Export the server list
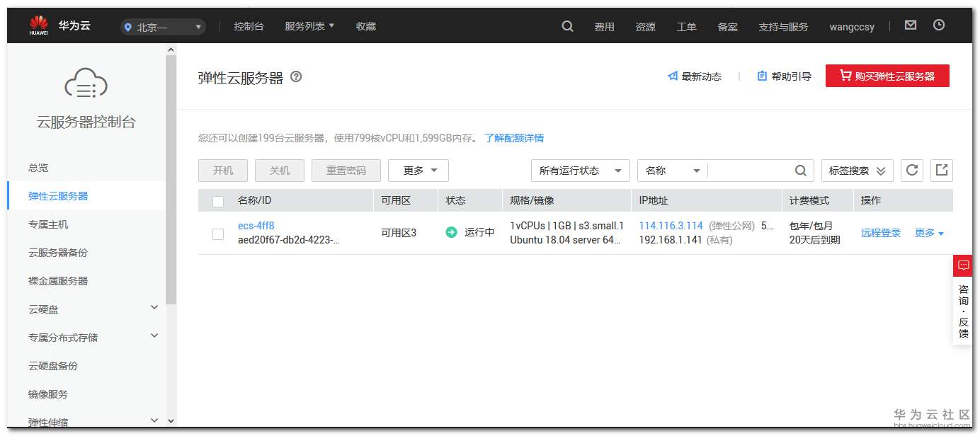The width and height of the screenshot is (980, 436). click(942, 170)
